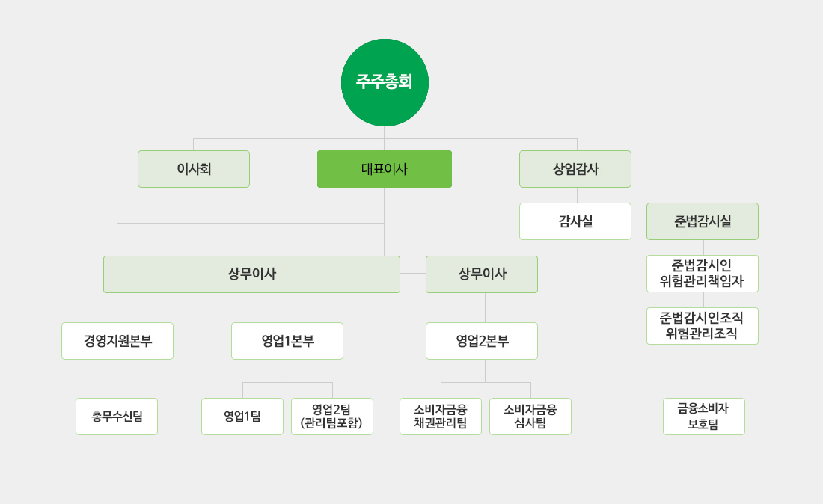
Task: Click the 소비자금융 채권관리팀 box
Action: pos(441,417)
